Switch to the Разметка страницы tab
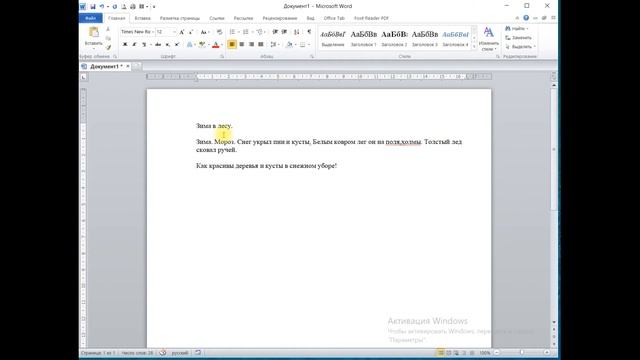 tap(180, 18)
